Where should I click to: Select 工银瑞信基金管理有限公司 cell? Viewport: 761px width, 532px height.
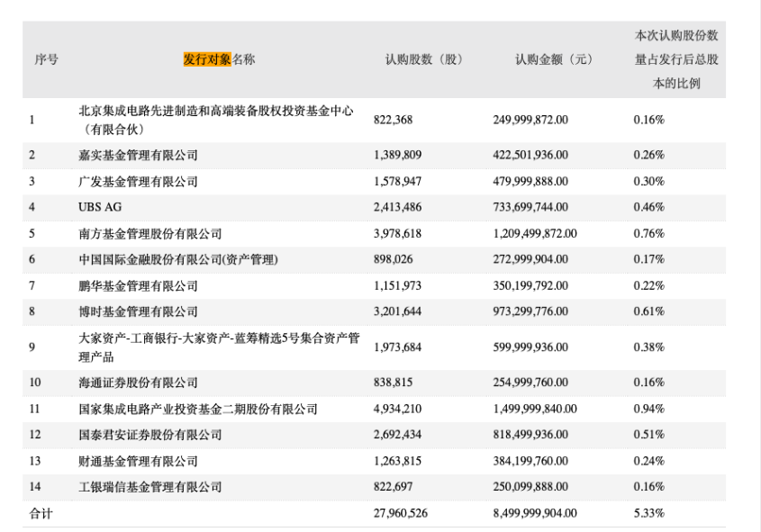point(150,486)
